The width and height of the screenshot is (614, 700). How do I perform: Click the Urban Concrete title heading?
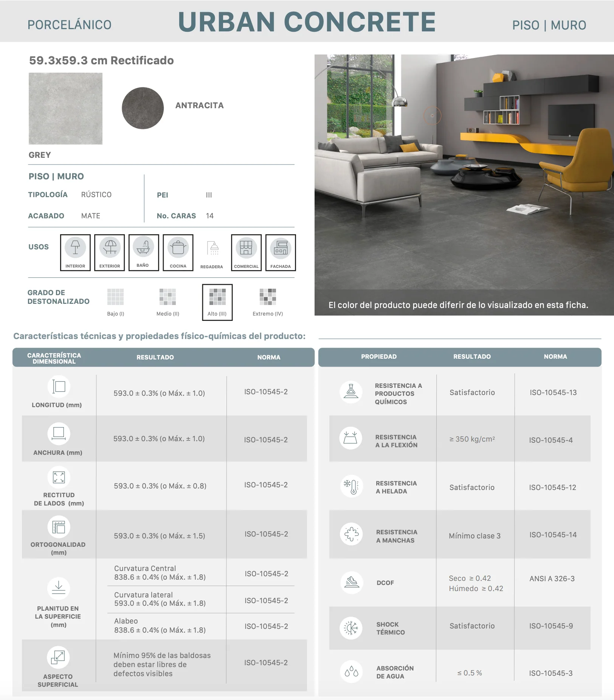click(307, 22)
